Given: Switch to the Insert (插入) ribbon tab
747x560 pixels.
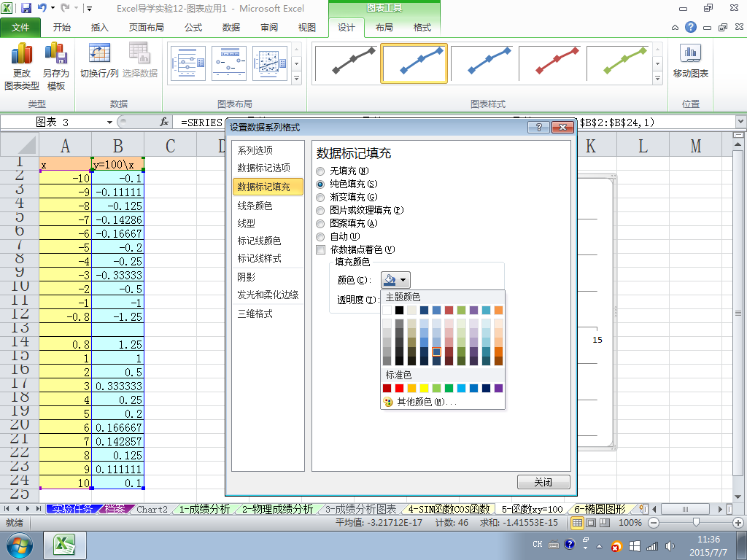Looking at the screenshot, I should click(99, 28).
